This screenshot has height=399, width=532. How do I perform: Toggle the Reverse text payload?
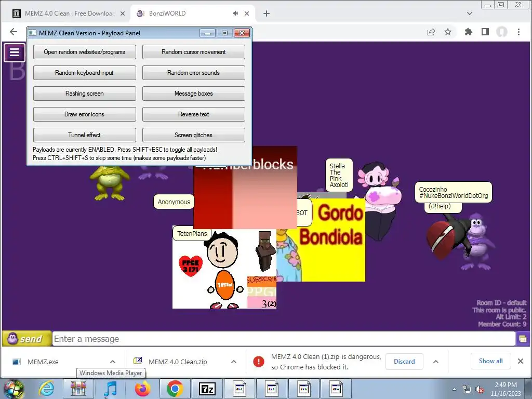point(193,114)
